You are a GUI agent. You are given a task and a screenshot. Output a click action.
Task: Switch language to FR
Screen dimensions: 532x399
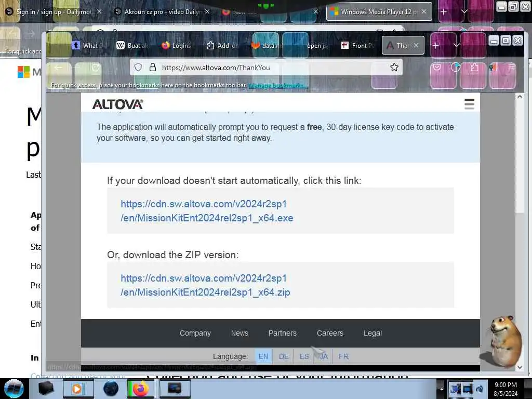pyautogui.click(x=343, y=356)
